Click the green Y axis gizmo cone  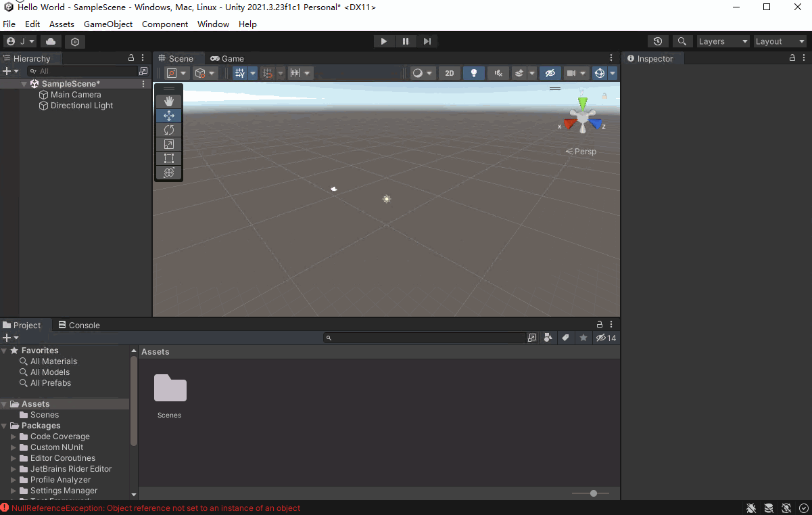tap(582, 104)
